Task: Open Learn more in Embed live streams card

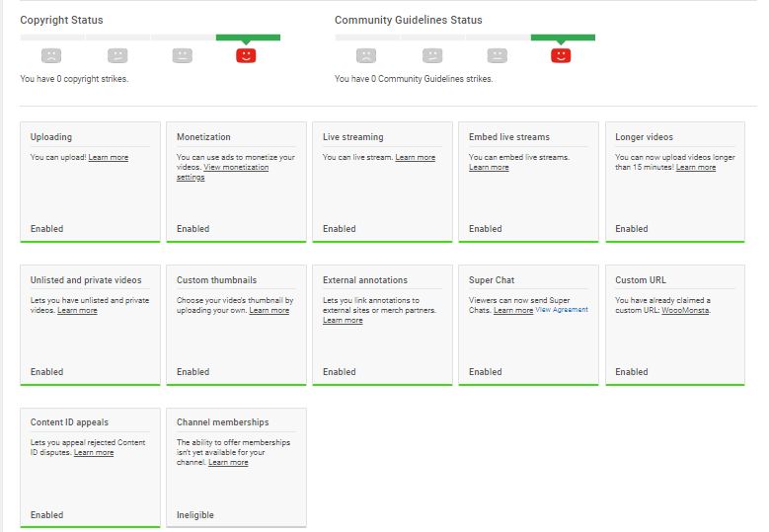Action: click(x=489, y=167)
